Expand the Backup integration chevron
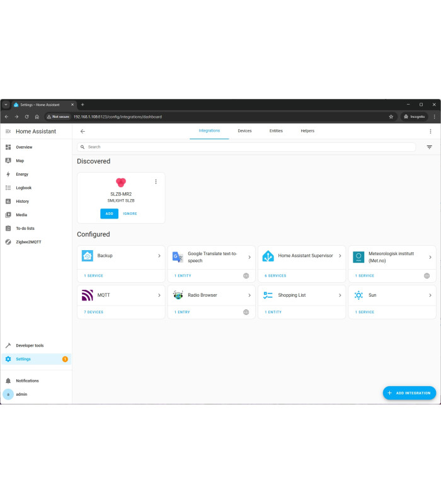Viewport: 441px width, 504px height. point(159,256)
